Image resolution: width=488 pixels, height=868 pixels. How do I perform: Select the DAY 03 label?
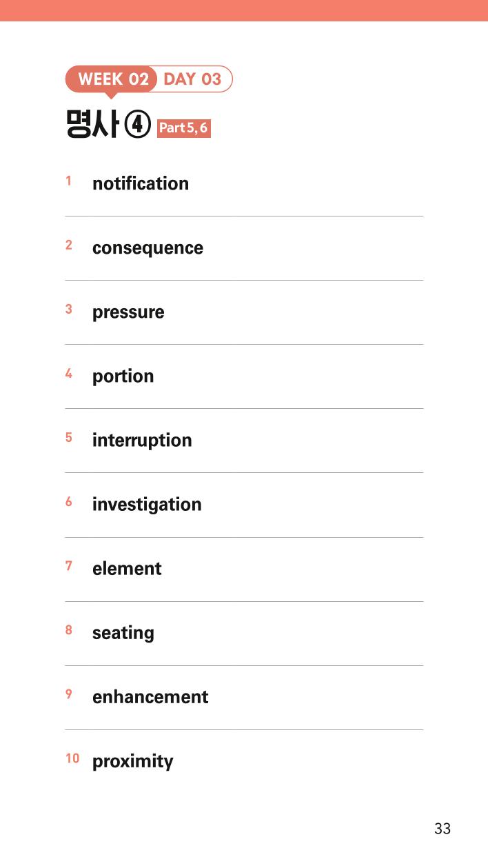(192, 79)
